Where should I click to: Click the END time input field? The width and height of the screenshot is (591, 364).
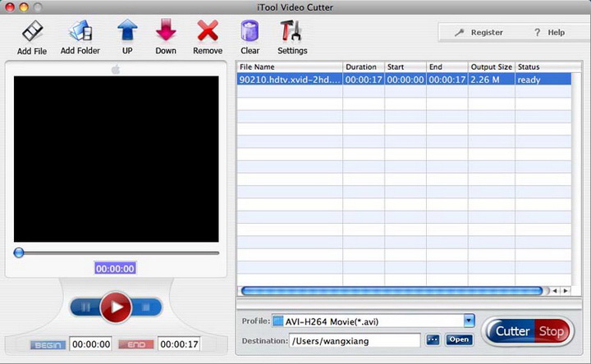[x=180, y=344]
